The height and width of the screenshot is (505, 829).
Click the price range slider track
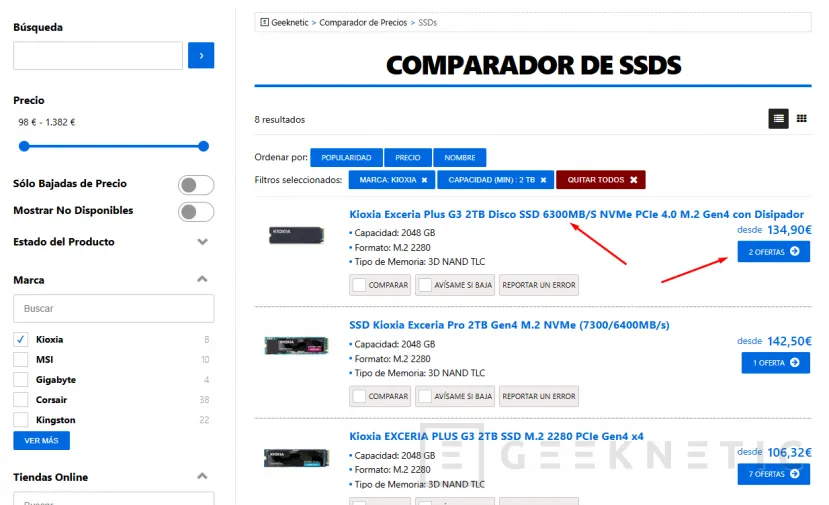[114, 146]
